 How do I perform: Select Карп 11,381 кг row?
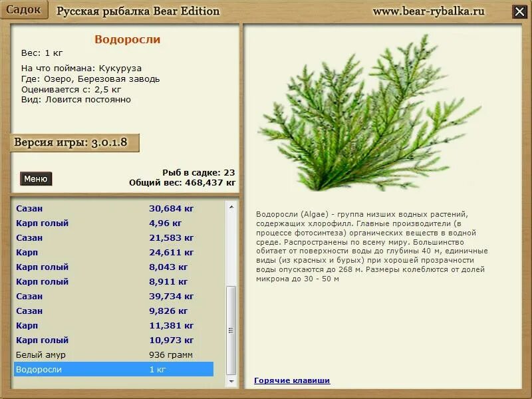(x=114, y=325)
